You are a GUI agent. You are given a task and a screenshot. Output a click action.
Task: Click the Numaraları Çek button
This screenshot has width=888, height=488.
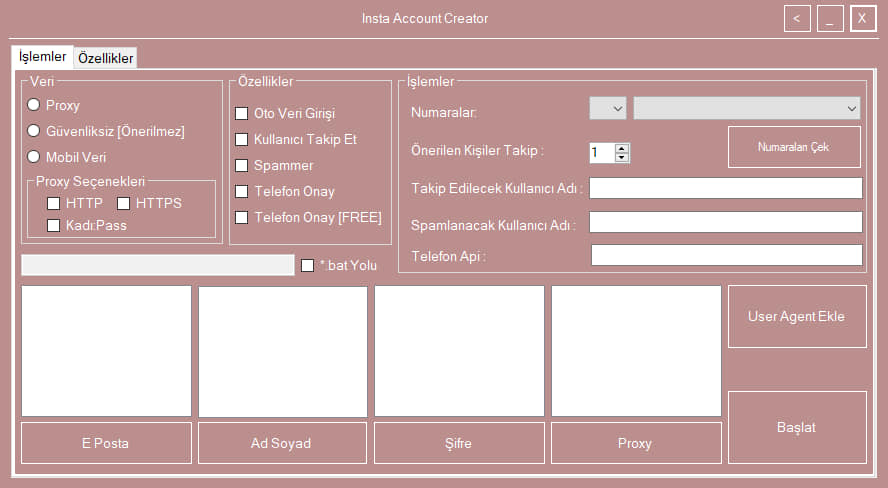tap(794, 147)
